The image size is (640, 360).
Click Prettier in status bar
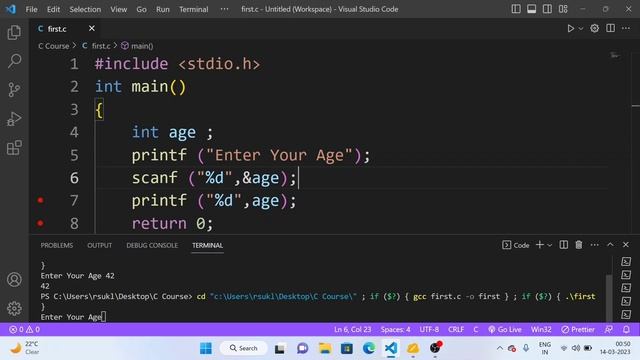click(578, 329)
